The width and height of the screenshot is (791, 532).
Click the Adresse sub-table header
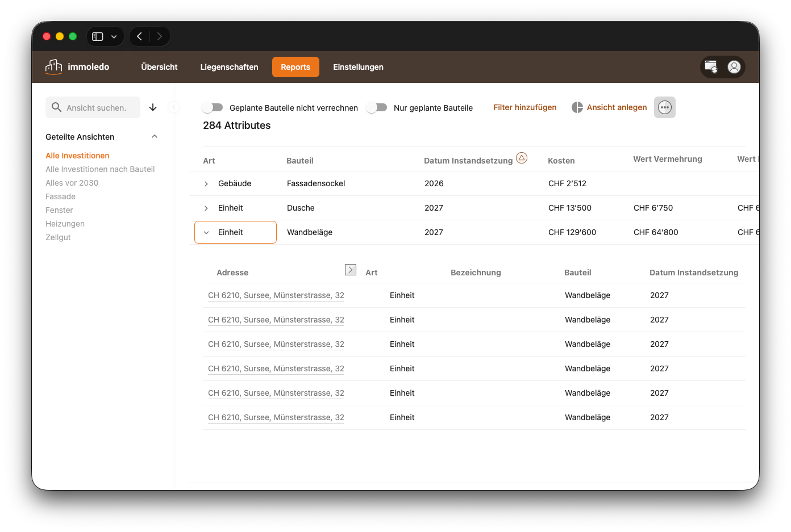232,273
